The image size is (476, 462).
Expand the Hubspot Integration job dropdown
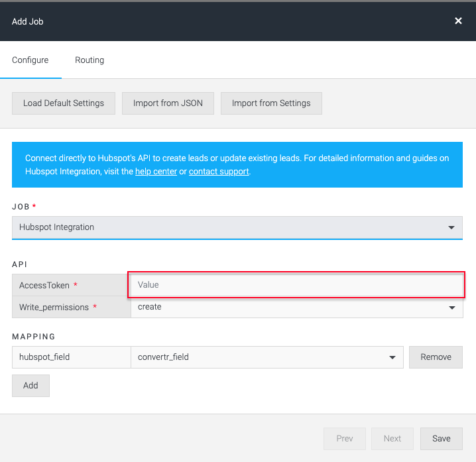coord(237,227)
